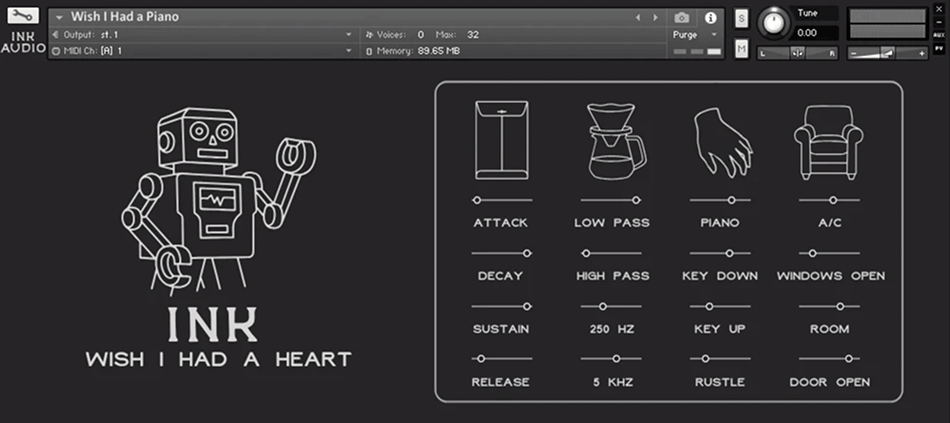Viewport: 950px width, 423px height.
Task: Mute the instrument with M button
Action: pyautogui.click(x=742, y=50)
